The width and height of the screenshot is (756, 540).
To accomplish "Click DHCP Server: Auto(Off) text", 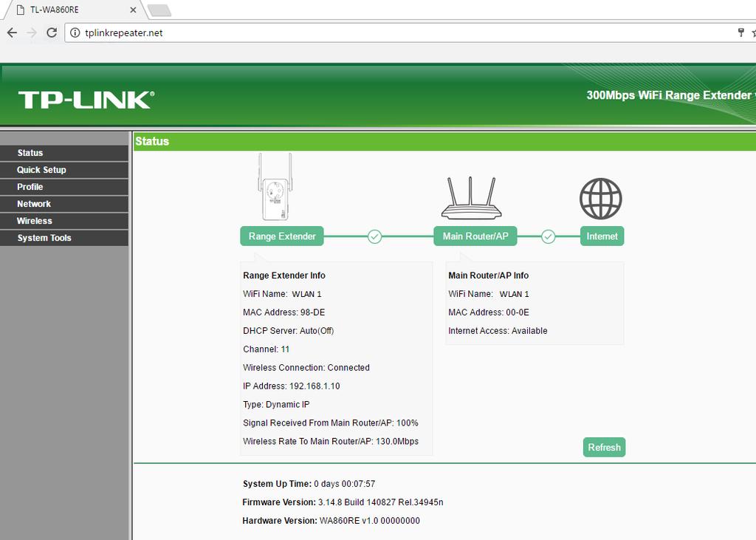I will 289,330.
